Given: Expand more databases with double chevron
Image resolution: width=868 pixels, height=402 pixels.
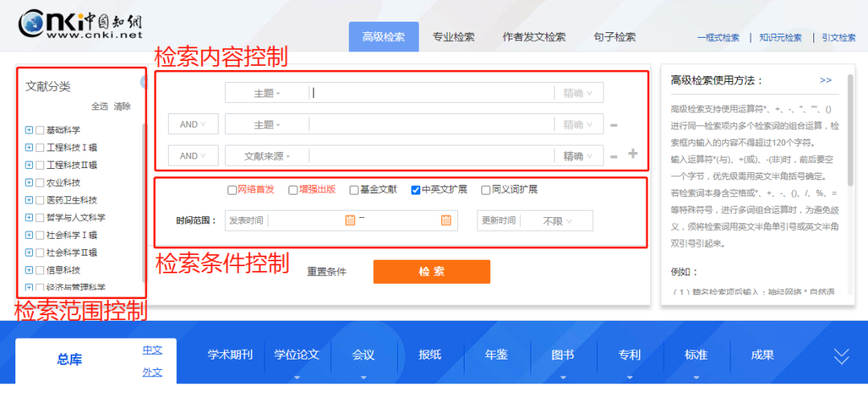Looking at the screenshot, I should click(x=841, y=357).
